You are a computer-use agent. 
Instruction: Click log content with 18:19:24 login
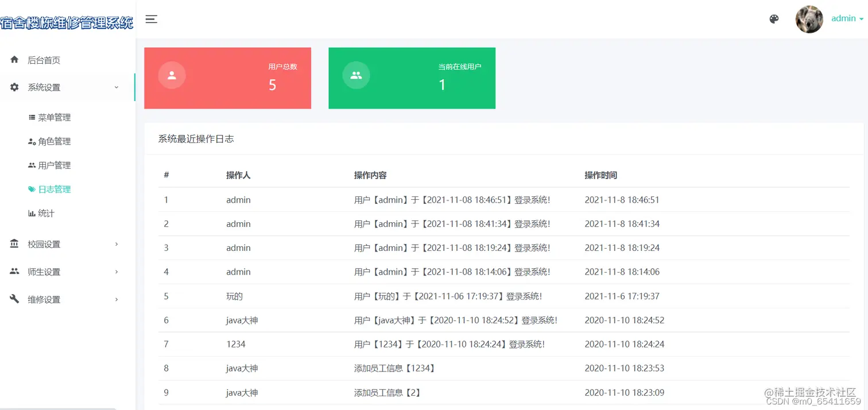click(452, 248)
